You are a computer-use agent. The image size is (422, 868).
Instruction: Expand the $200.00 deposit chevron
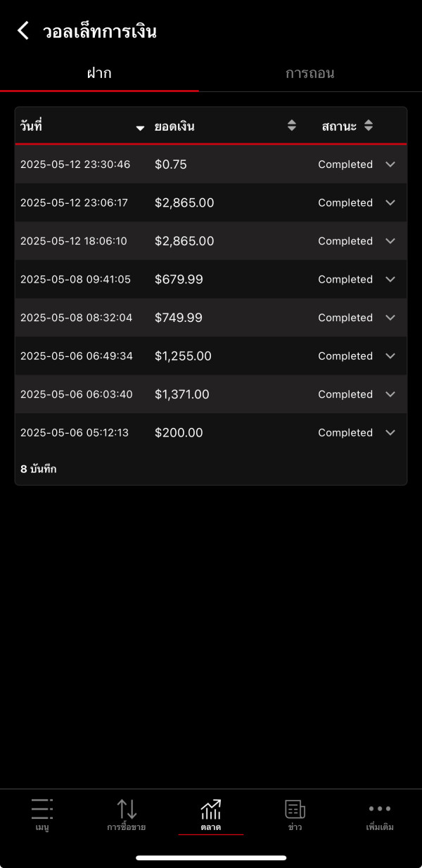(x=391, y=432)
